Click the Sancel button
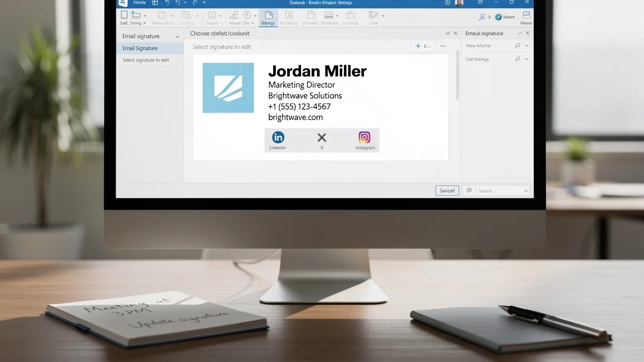644x362 pixels. point(447,191)
